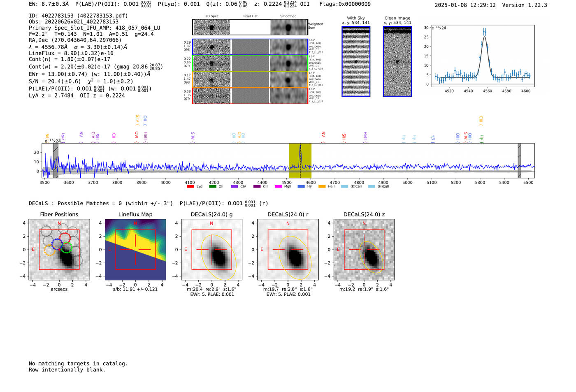Click the EW: 8.7±0.3Å header value
Viewport: 576px width, 392px height.
(x=49, y=4)
